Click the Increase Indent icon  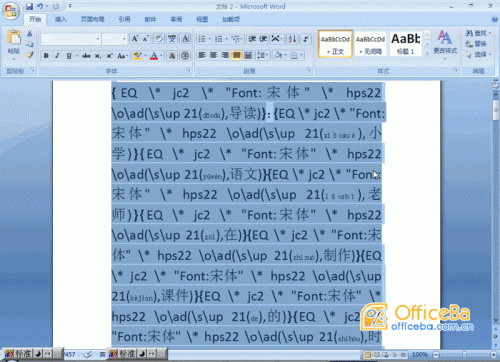coord(263,39)
